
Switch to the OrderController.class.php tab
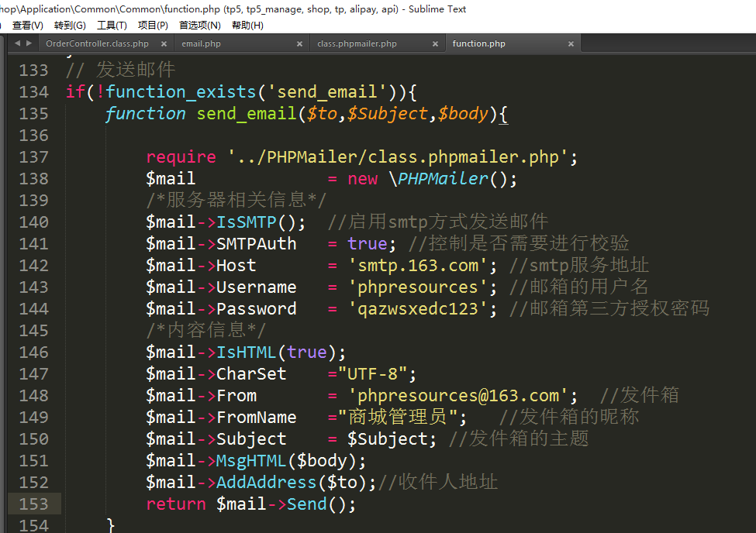tap(97, 44)
